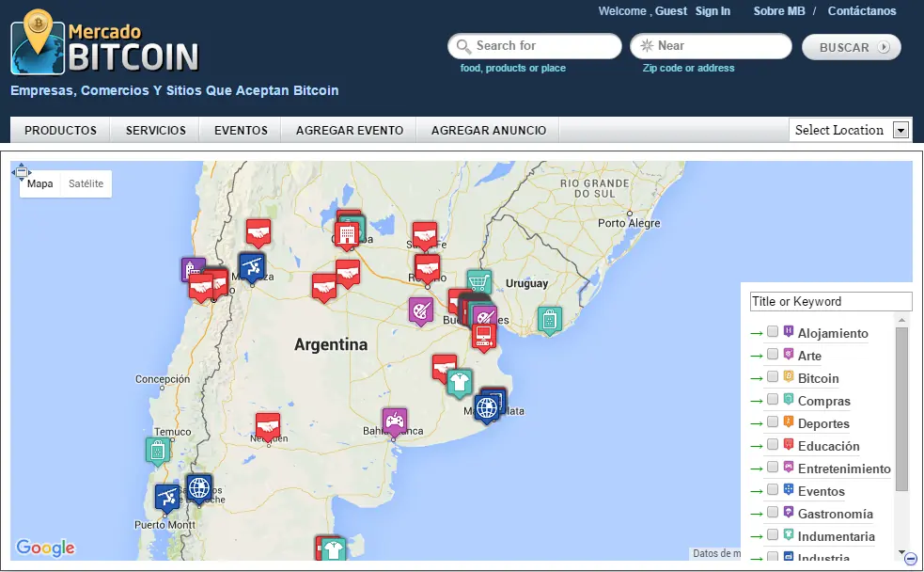This screenshot has width=924, height=572.
Task: Click the Sign In link
Action: 713,10
